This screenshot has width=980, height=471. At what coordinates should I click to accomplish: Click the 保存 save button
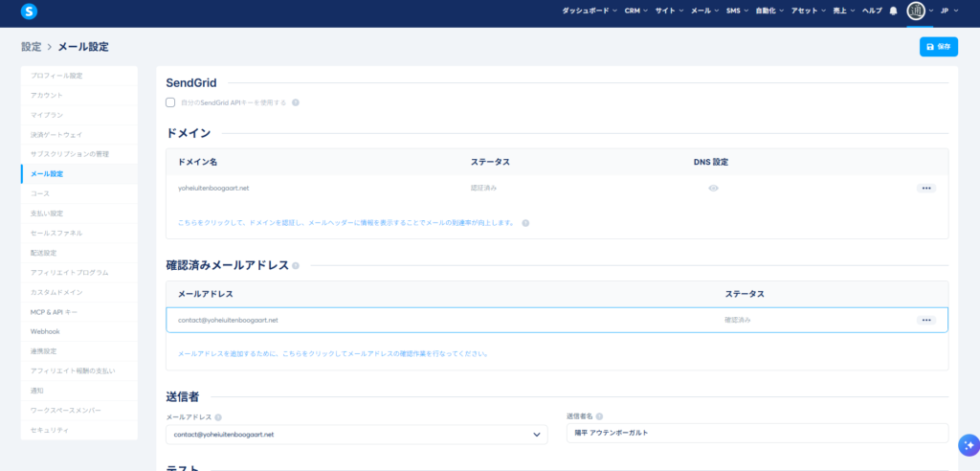[938, 47]
